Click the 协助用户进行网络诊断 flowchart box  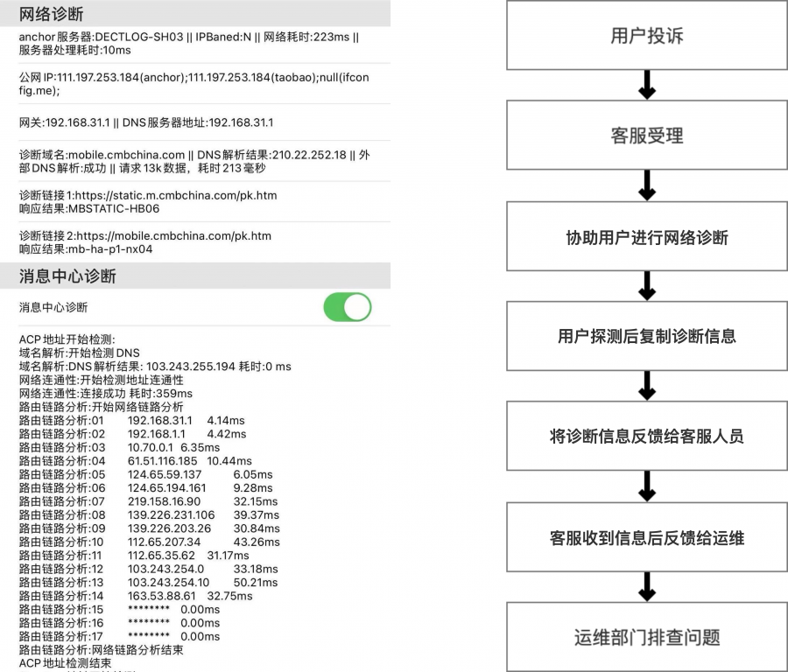click(647, 236)
